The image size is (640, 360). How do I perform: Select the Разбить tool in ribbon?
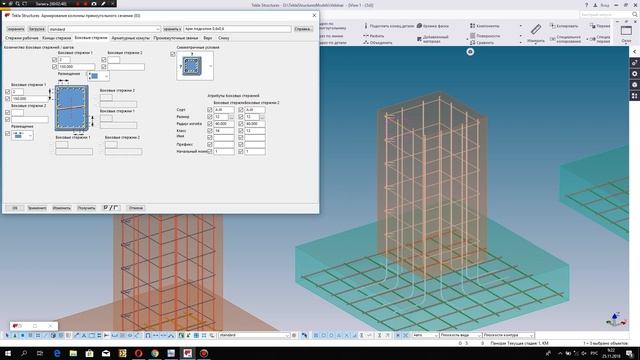point(373,36)
